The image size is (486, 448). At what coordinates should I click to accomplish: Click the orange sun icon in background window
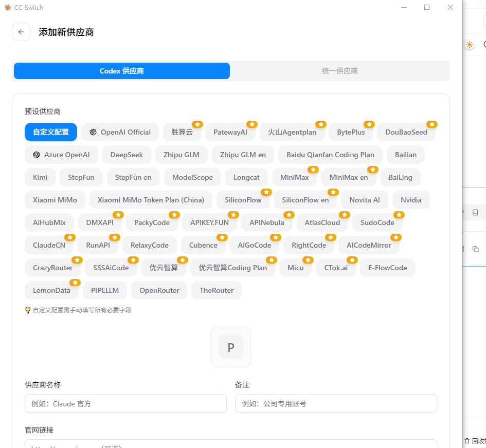(470, 45)
